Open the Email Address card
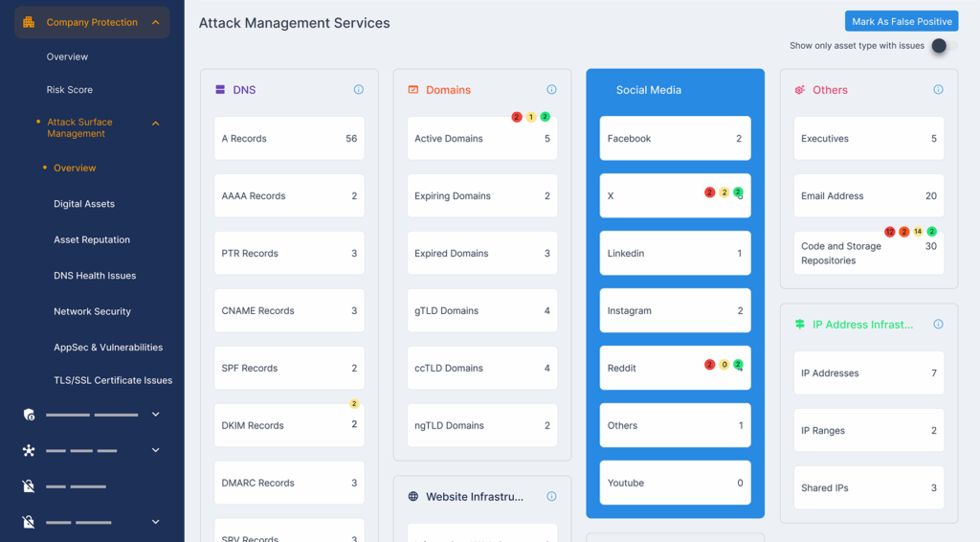 (869, 195)
